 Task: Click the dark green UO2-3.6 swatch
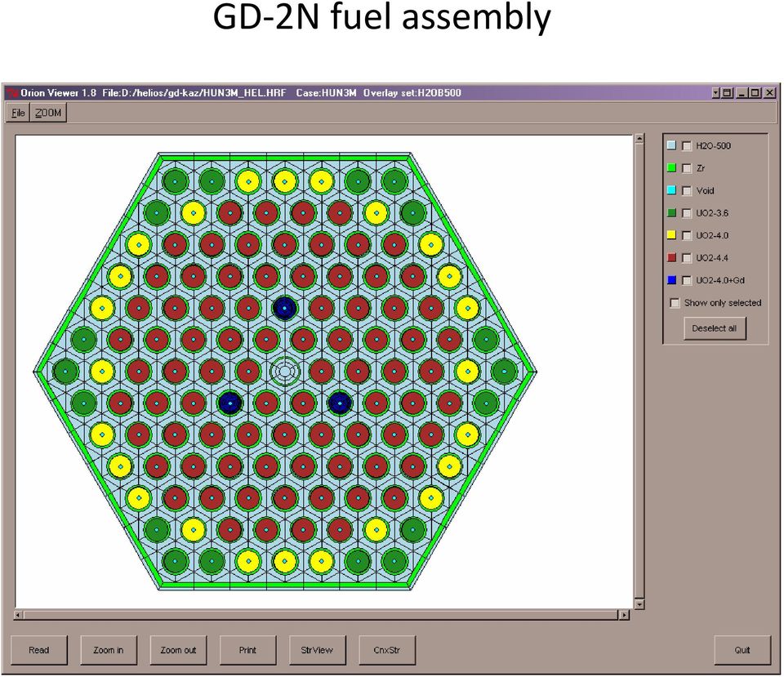pyautogui.click(x=671, y=213)
